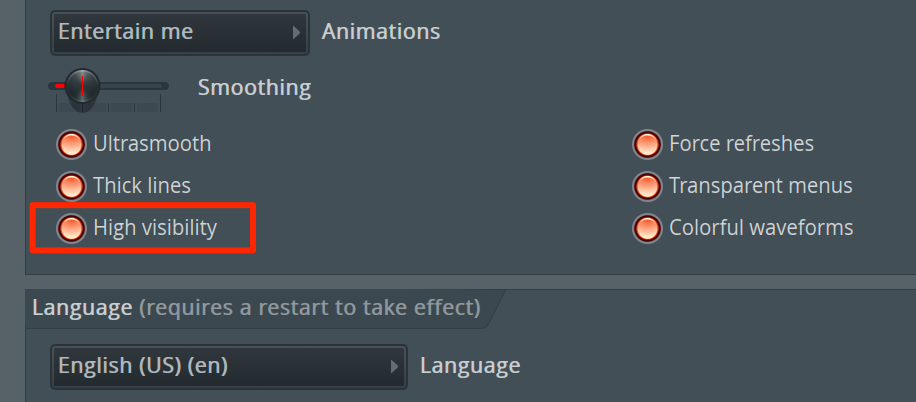Toggle the Transparent menus LED
The height and width of the screenshot is (402, 916).
tap(647, 186)
